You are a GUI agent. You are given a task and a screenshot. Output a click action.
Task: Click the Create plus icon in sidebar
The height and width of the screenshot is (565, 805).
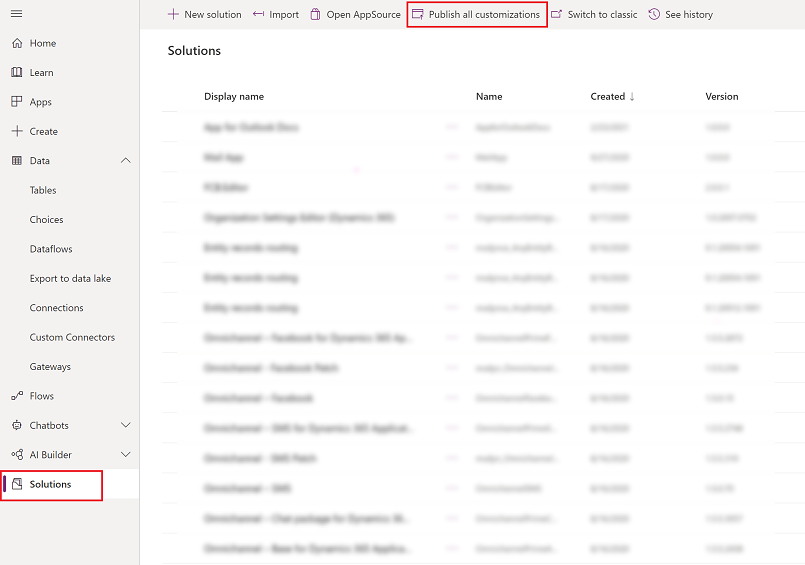[17, 131]
